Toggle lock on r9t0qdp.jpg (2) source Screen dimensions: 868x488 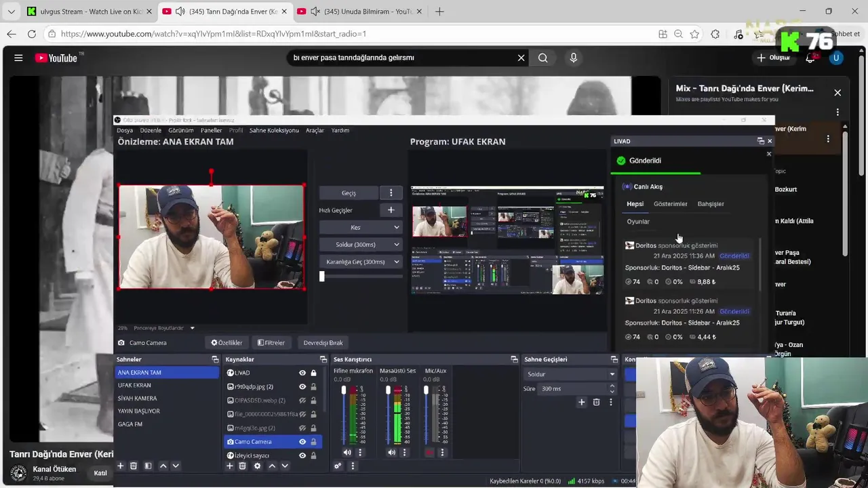click(x=313, y=386)
